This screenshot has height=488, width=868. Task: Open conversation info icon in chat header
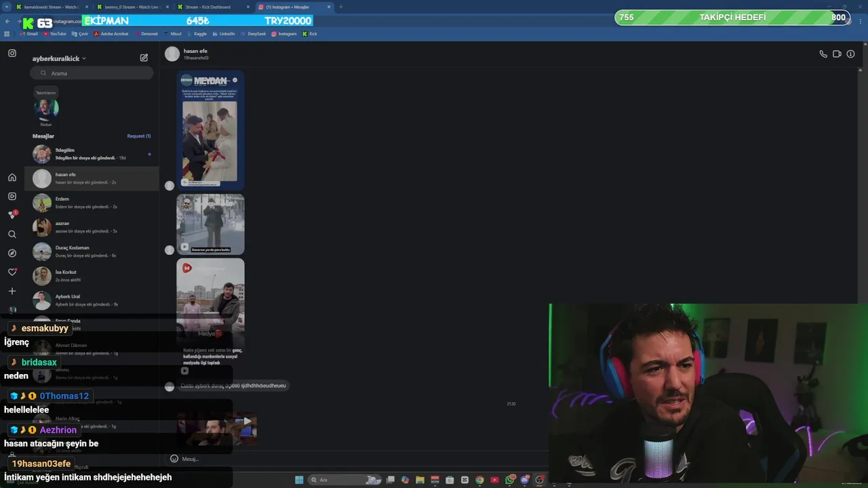click(x=850, y=54)
